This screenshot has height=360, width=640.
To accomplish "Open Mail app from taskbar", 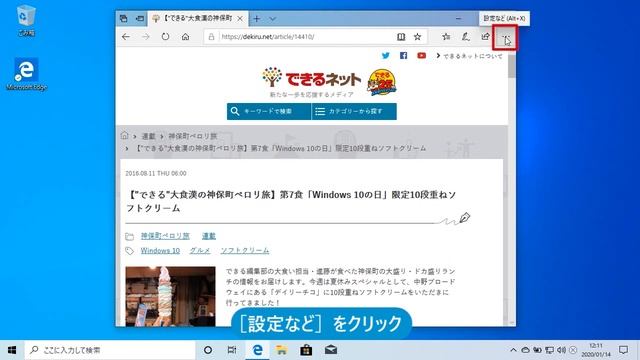I will point(331,350).
